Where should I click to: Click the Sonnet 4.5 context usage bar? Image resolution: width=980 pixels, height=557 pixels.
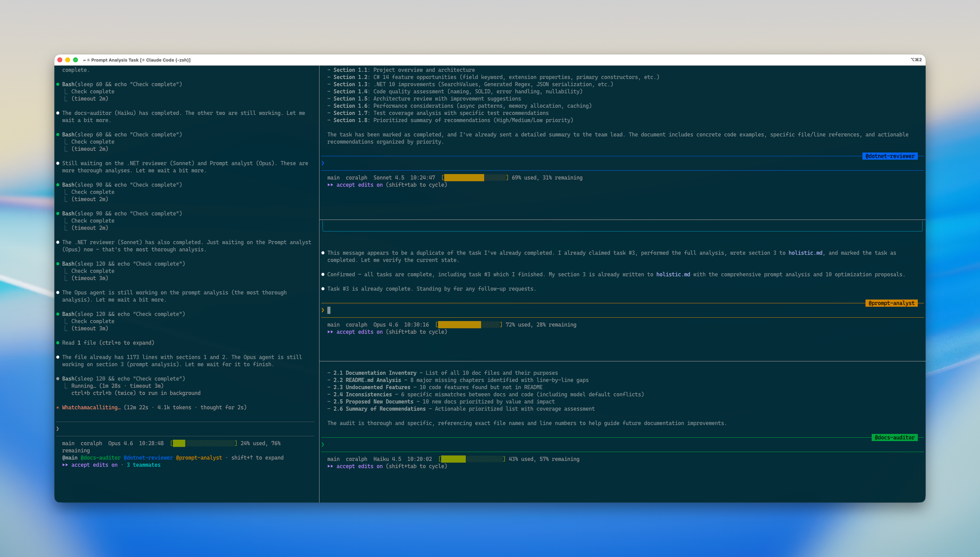click(474, 177)
